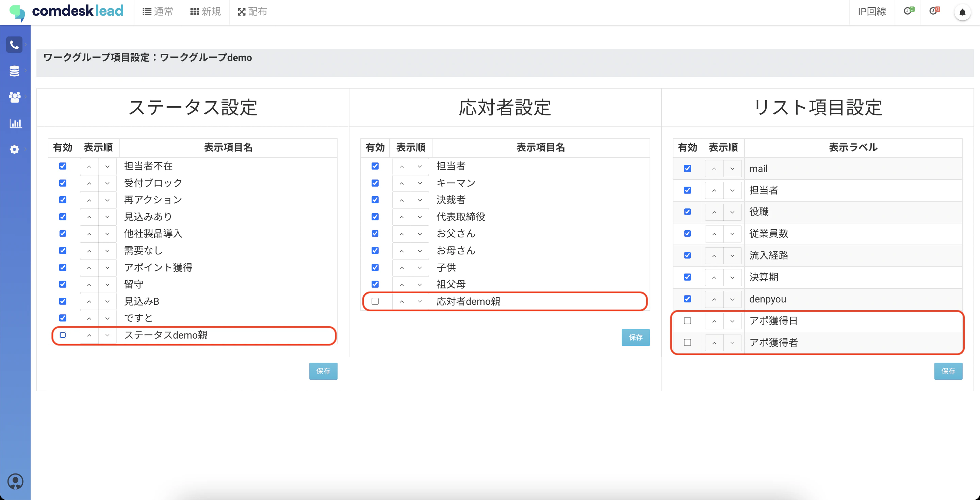Enable the ステータスdemo親 checkbox

point(63,335)
